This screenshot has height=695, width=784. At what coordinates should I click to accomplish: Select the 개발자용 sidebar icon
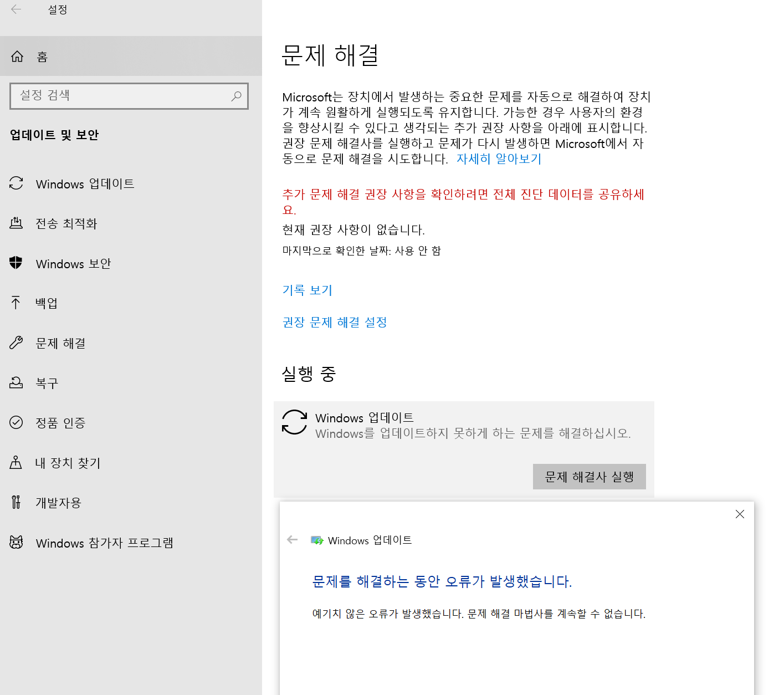(16, 502)
